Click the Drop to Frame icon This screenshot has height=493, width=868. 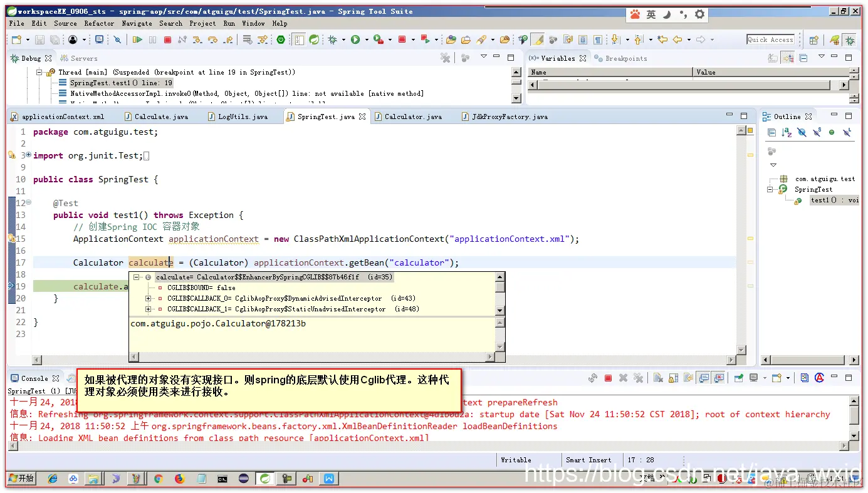point(249,39)
